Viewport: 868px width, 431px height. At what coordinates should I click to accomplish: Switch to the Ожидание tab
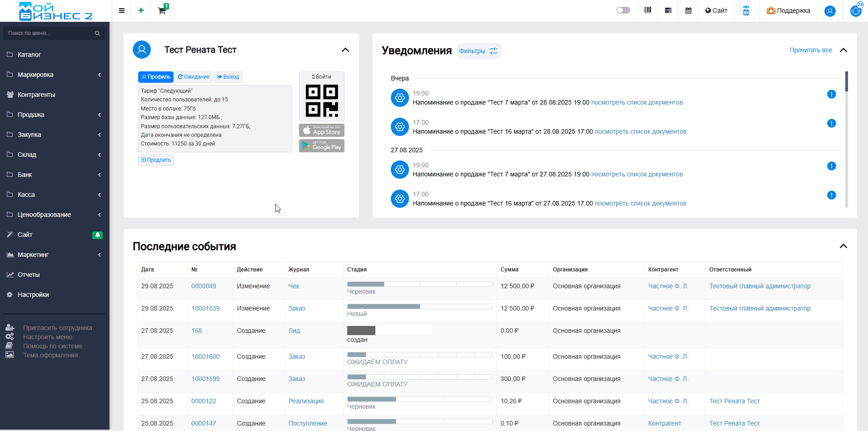(194, 77)
